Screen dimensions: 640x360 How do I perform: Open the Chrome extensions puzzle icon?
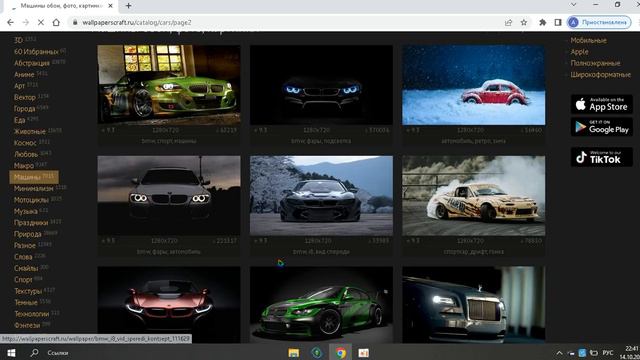pyautogui.click(x=542, y=22)
